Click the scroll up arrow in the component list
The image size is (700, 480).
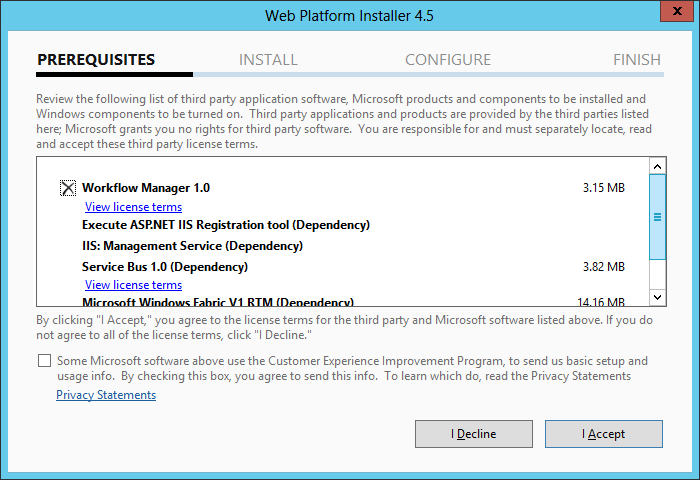coord(657,167)
